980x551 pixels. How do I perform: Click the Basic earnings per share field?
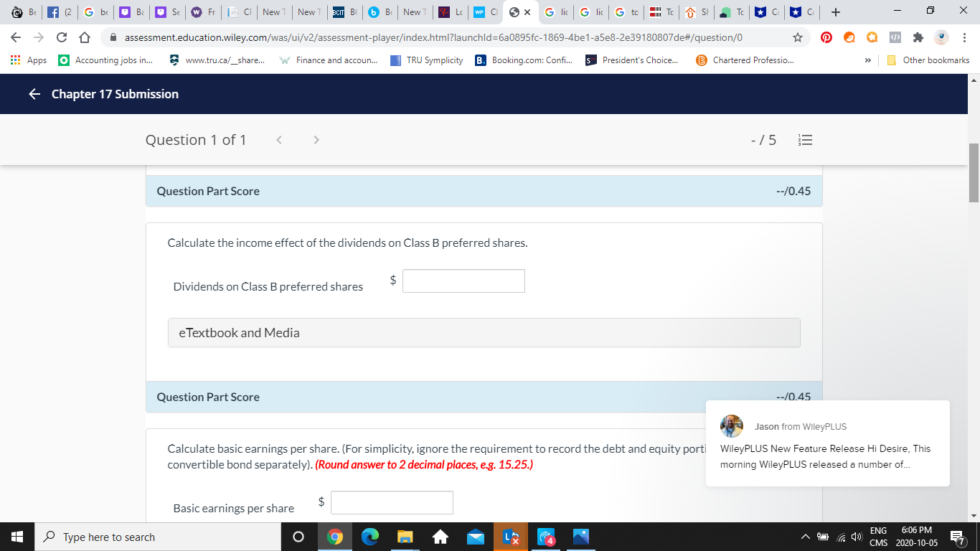click(392, 502)
